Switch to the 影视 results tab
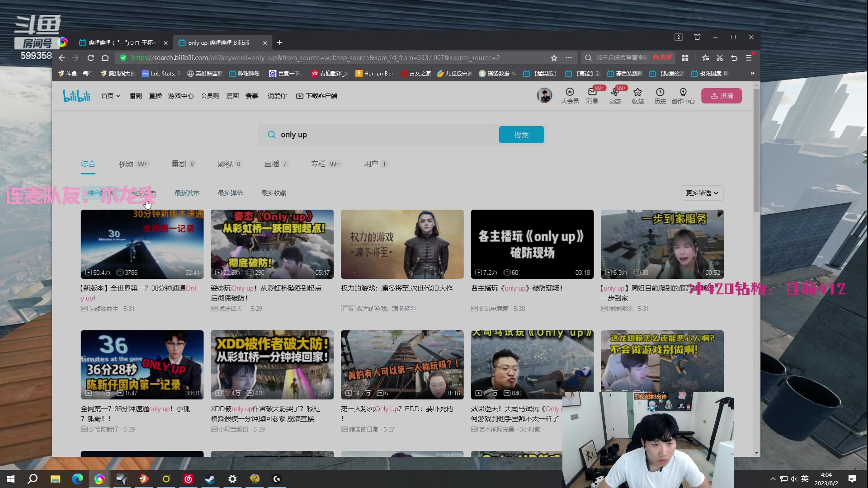Screen dimensions: 868x488 pos(230,164)
